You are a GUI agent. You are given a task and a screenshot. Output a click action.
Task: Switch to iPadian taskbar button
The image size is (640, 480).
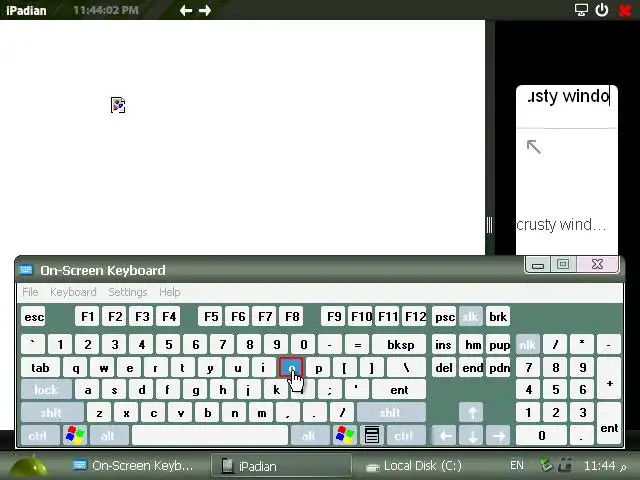[x=281, y=466]
